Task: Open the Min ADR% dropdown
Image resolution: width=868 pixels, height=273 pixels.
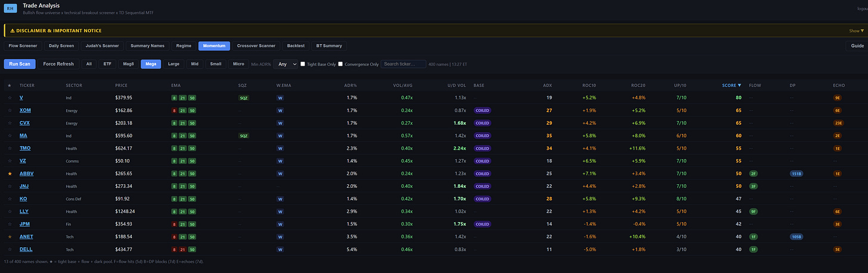Action: point(286,64)
